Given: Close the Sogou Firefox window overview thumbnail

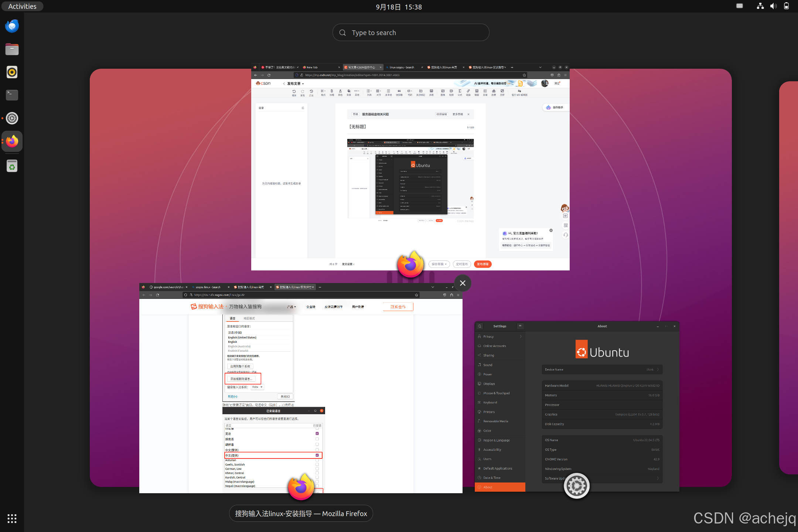Looking at the screenshot, I should coord(463,283).
